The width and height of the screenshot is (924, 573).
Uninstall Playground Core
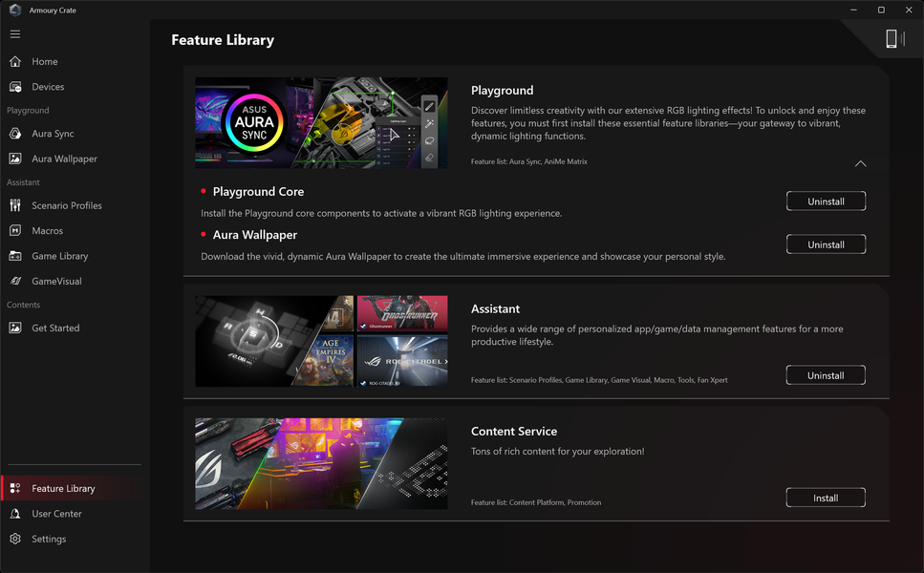(826, 202)
